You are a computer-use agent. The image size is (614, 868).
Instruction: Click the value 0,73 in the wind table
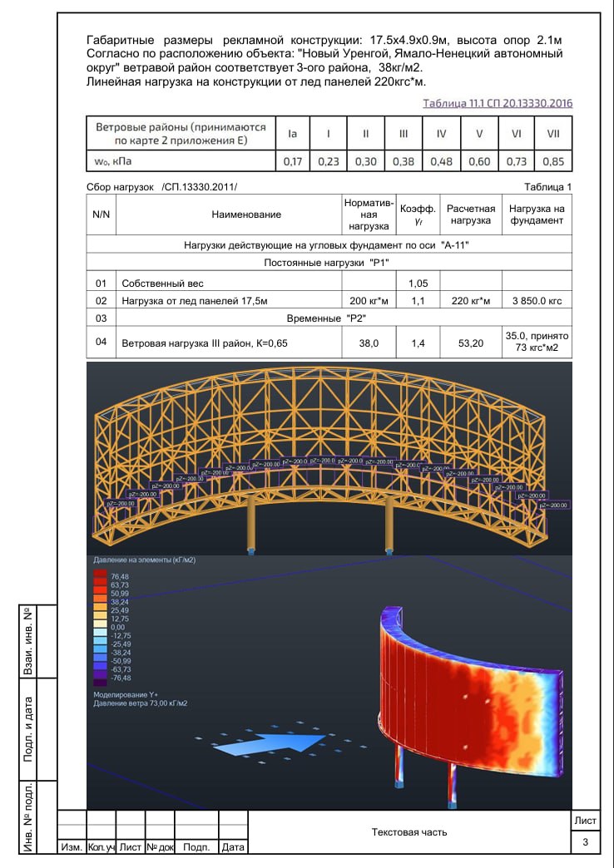(516, 161)
